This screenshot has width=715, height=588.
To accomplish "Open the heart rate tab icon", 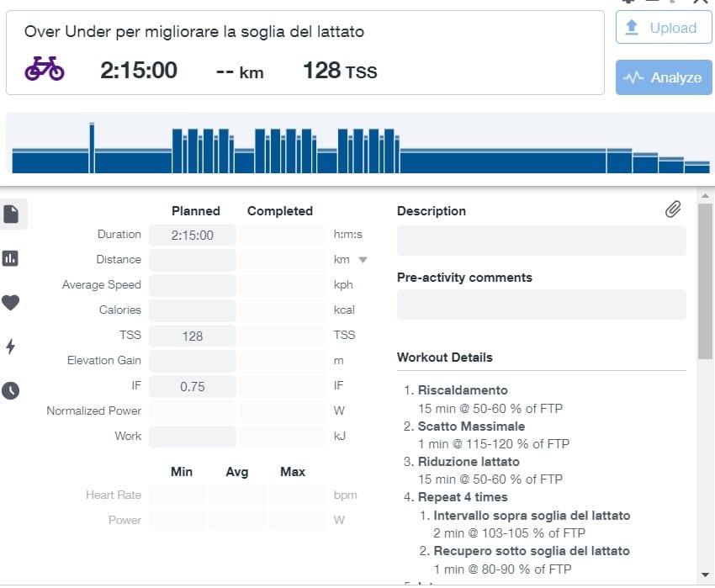I will point(10,303).
